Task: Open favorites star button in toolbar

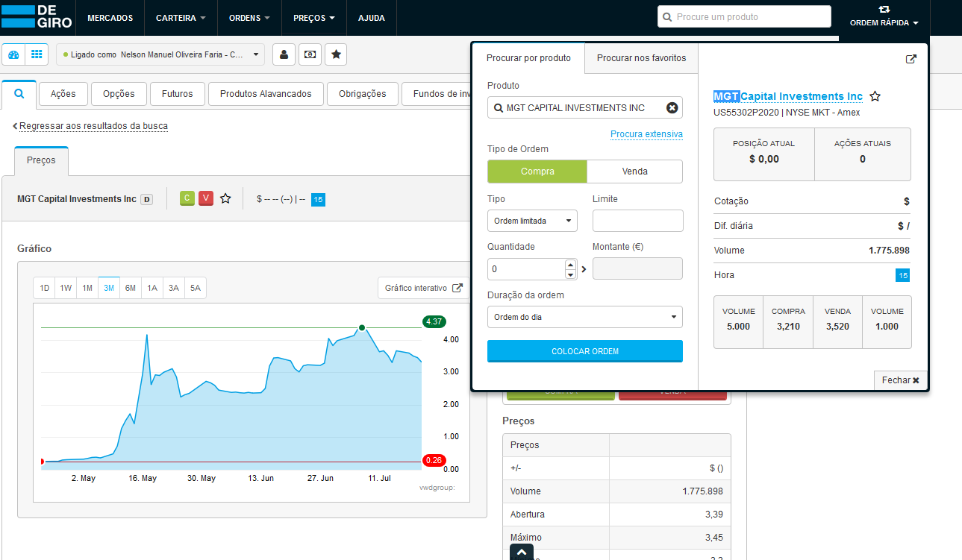Action: [x=336, y=54]
